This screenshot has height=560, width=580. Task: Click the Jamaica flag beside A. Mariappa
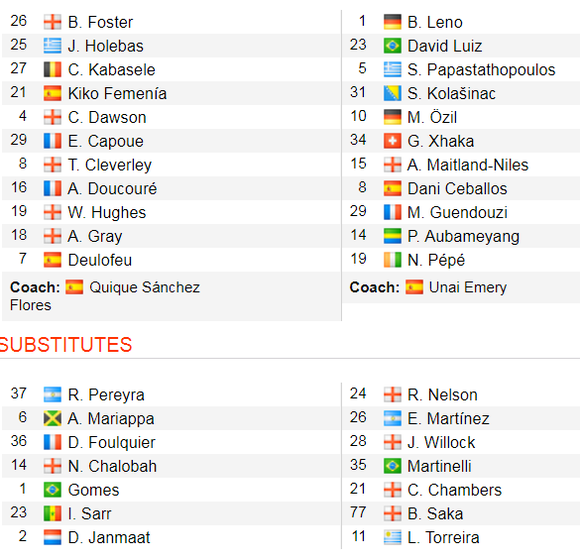click(52, 418)
